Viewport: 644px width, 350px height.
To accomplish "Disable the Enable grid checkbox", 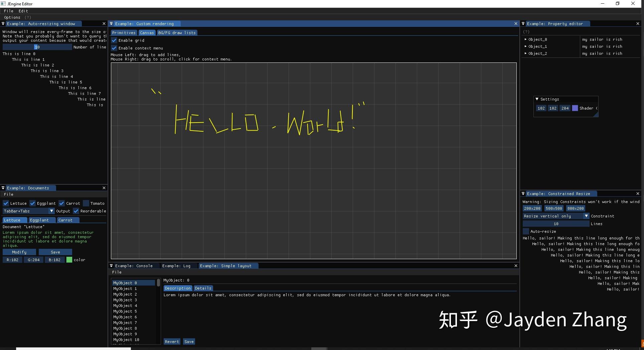I will click(114, 40).
